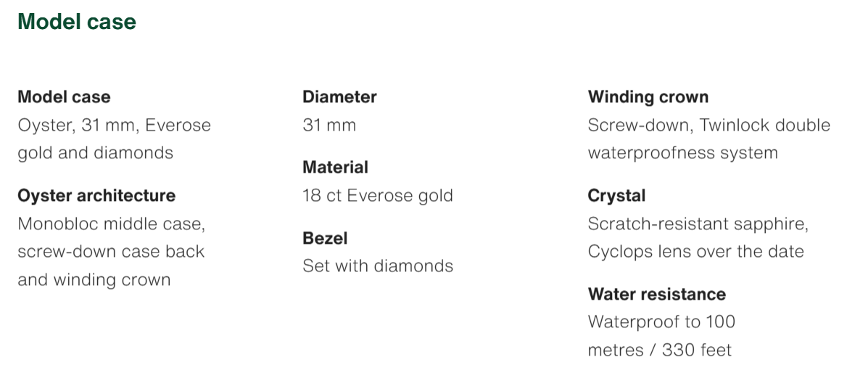Click 'metres / 330 feet' text
Viewport: 868px width, 373px height.
pyautogui.click(x=659, y=351)
